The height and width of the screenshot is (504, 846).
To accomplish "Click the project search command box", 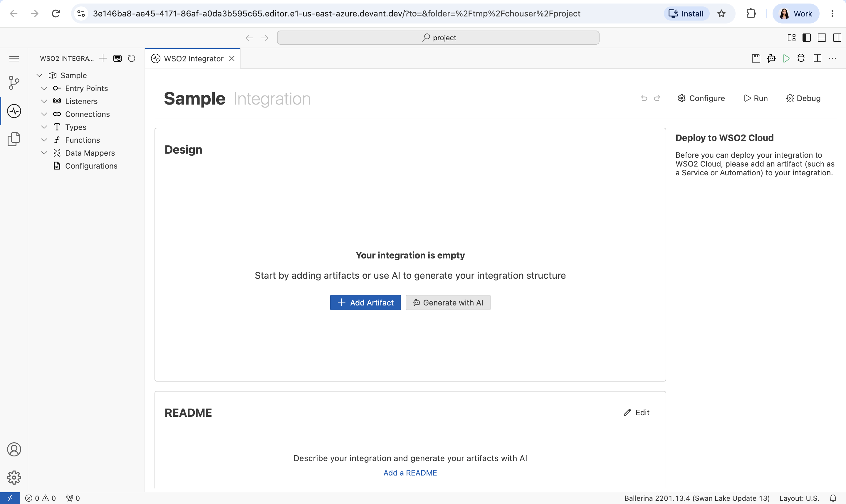I will pyautogui.click(x=438, y=38).
